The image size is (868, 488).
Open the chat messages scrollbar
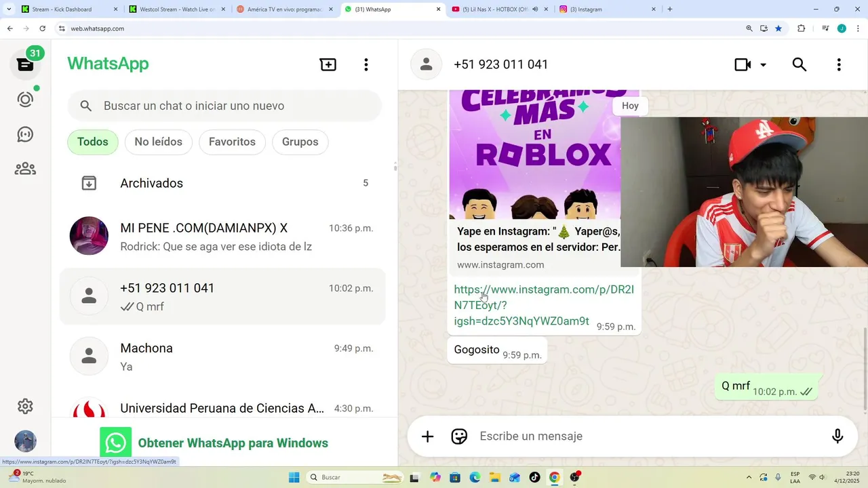865,369
